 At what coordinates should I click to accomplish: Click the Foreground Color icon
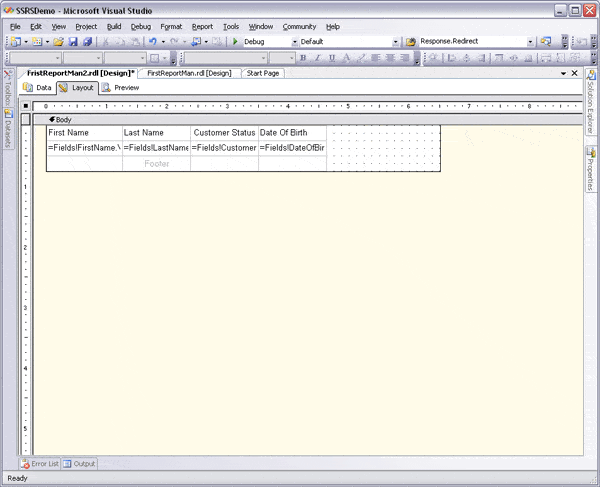tap(346, 58)
